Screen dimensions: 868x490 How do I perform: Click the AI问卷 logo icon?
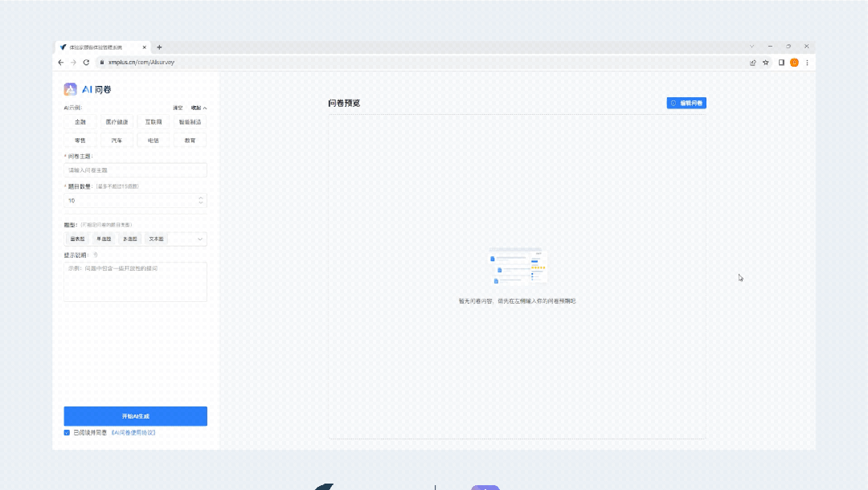click(x=71, y=89)
